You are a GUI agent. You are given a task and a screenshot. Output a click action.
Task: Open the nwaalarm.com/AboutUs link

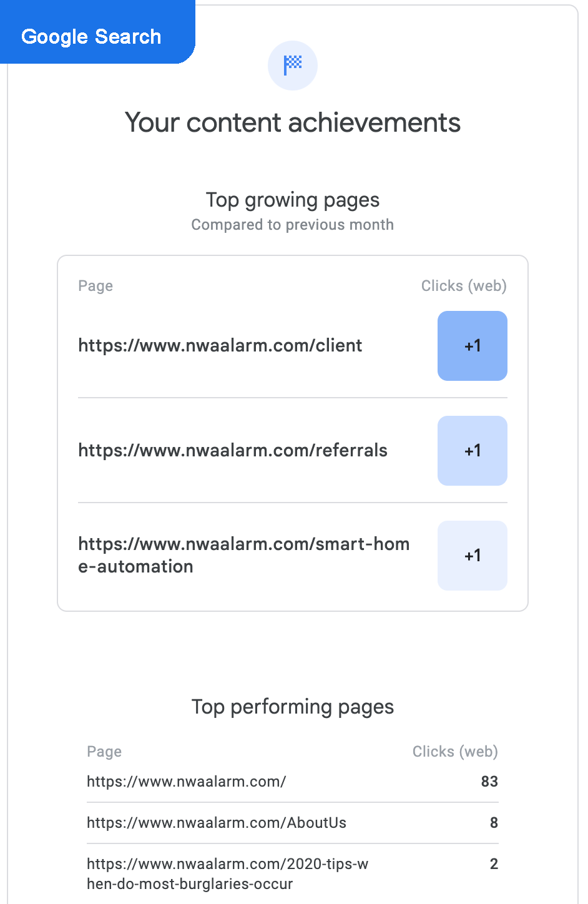click(216, 823)
